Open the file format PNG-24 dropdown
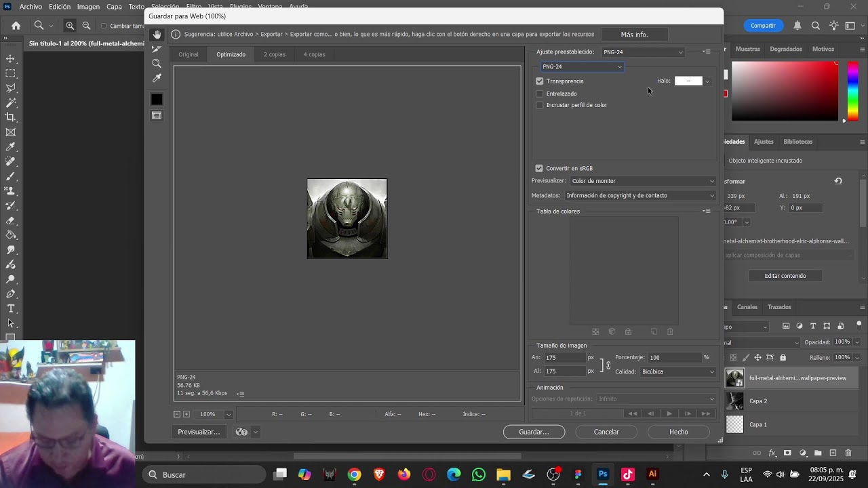 (x=582, y=66)
